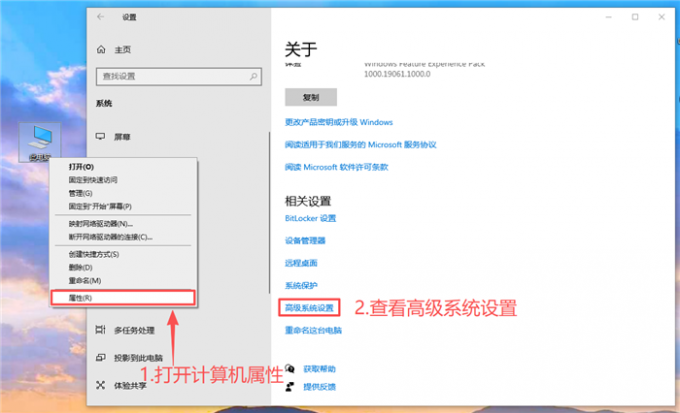The width and height of the screenshot is (680, 413).
Task: Select 体验共享 sidebar label
Action: click(x=130, y=386)
